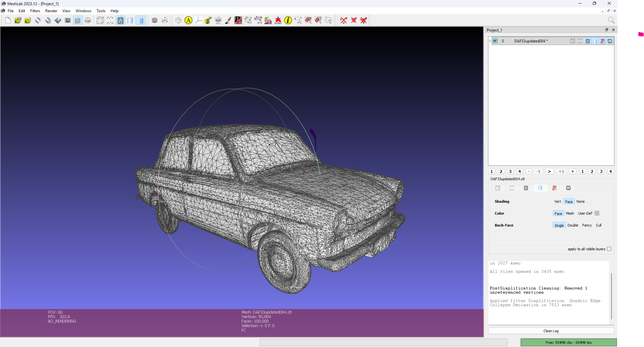Set Shading mode to Vert
Viewport: 644px width, 347px height.
557,202
